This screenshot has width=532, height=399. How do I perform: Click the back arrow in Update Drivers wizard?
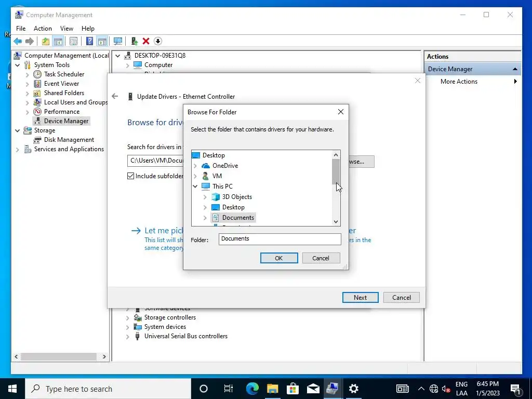[115, 96]
